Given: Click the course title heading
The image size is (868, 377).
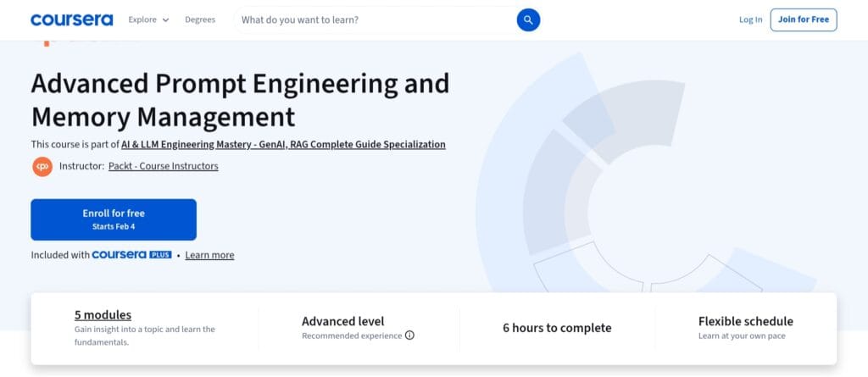Looking at the screenshot, I should 240,100.
